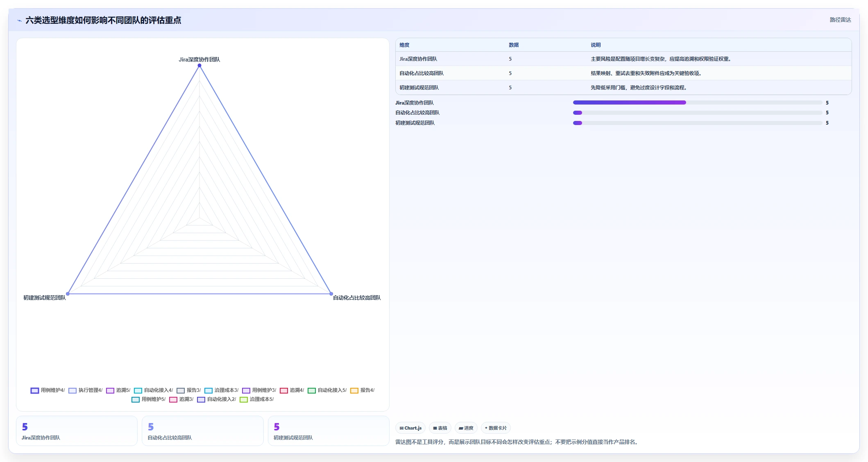Click Jira深度协作团队 cell in the table

pyautogui.click(x=418, y=59)
